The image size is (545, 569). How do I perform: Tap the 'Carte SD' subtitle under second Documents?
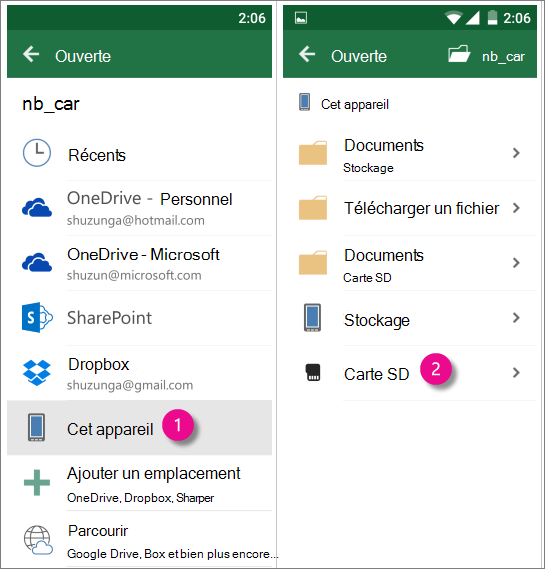[367, 278]
